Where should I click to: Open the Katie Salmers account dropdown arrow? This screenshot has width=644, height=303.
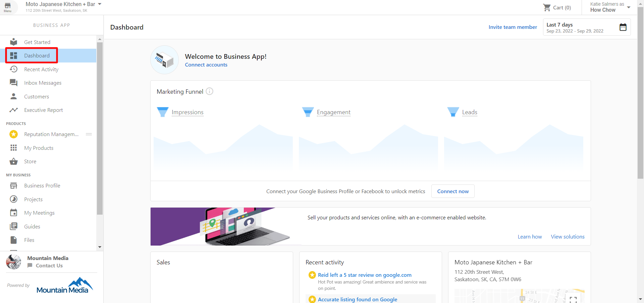point(629,7)
